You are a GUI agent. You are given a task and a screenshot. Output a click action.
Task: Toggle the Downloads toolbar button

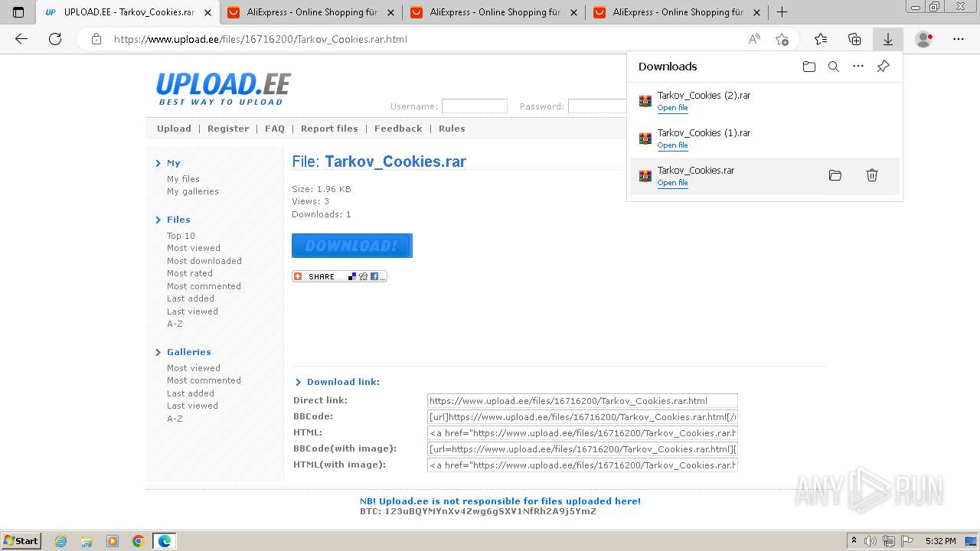[x=888, y=39]
